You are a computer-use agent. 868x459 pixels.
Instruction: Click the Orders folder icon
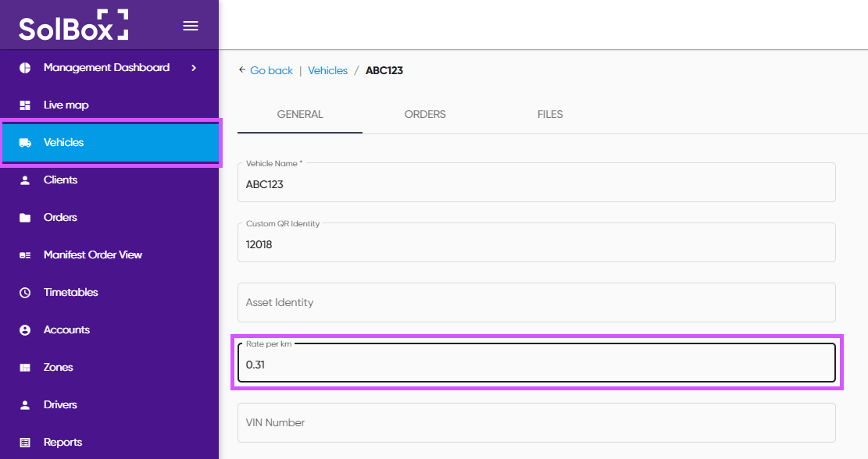coord(25,218)
